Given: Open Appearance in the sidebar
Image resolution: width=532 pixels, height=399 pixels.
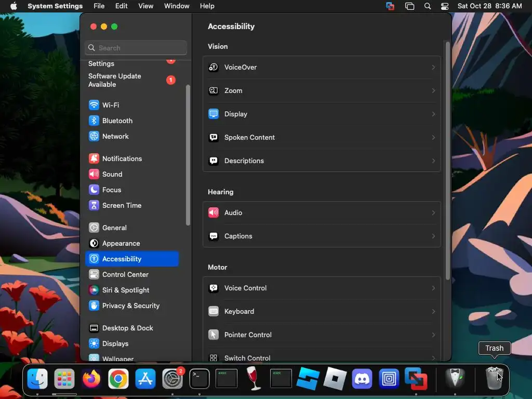Looking at the screenshot, I should pyautogui.click(x=132, y=244).
